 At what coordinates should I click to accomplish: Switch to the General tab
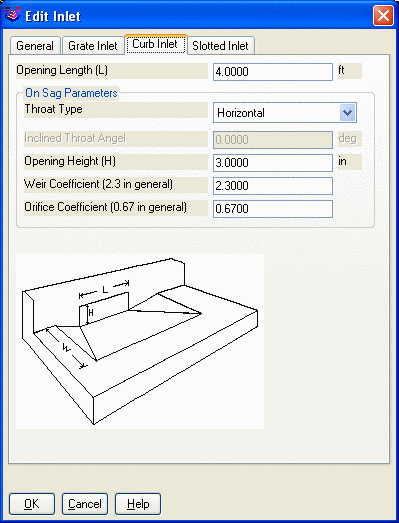coord(35,46)
